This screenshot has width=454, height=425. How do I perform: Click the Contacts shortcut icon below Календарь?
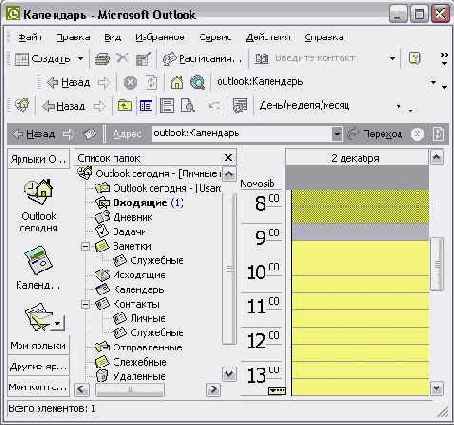[38, 316]
